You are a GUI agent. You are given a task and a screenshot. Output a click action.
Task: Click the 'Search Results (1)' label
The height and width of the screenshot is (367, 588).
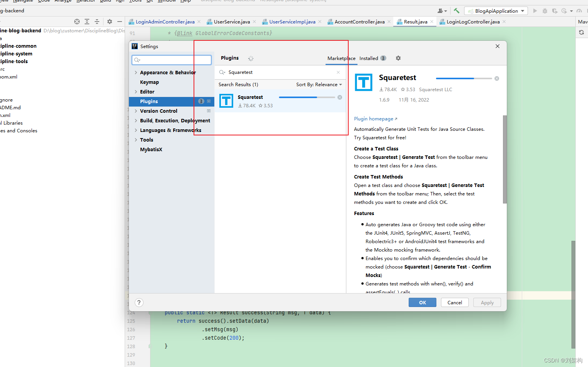(x=238, y=85)
